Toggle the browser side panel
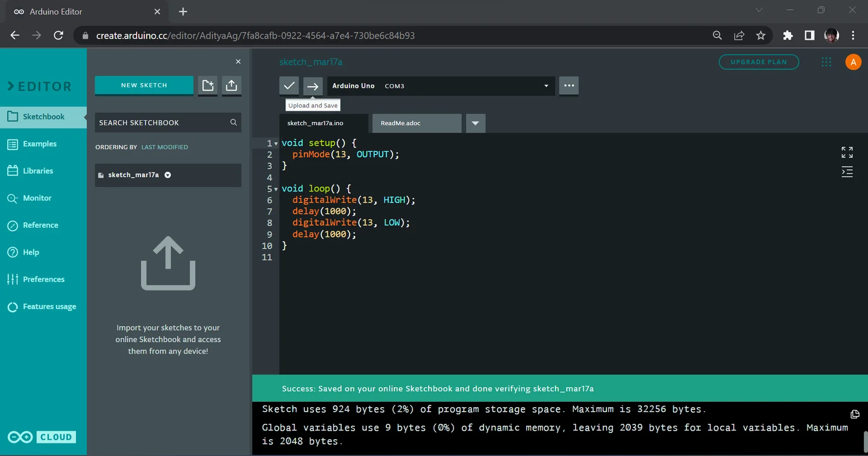The height and width of the screenshot is (456, 868). point(809,35)
